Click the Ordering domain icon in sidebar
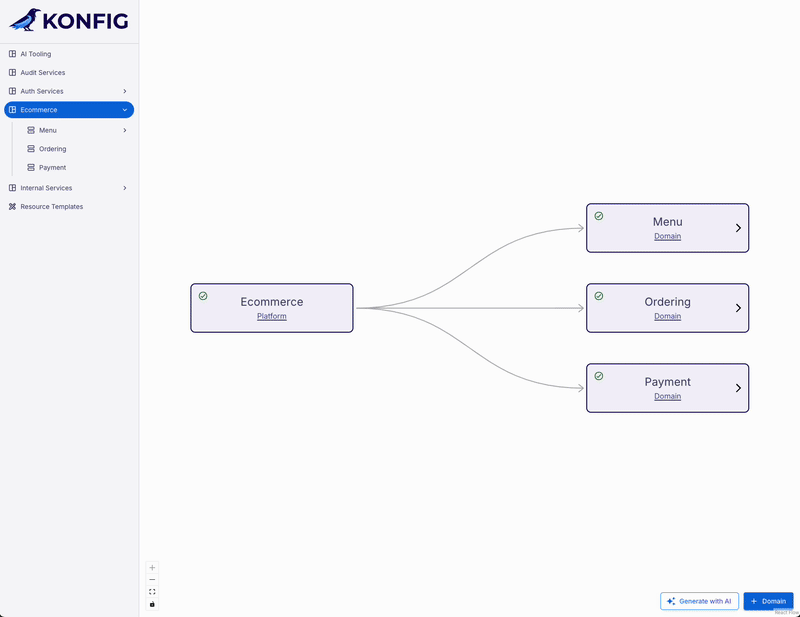The image size is (800, 617). pos(31,149)
